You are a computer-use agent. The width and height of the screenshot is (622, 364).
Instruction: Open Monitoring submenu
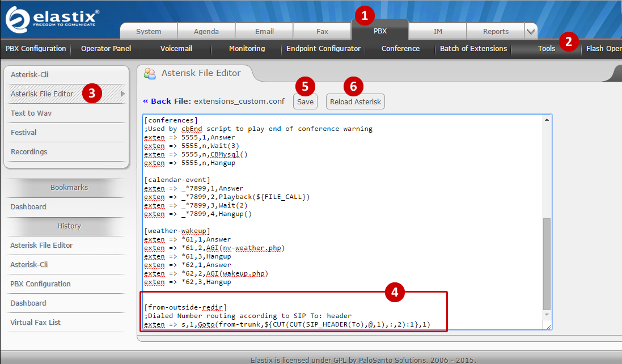247,48
